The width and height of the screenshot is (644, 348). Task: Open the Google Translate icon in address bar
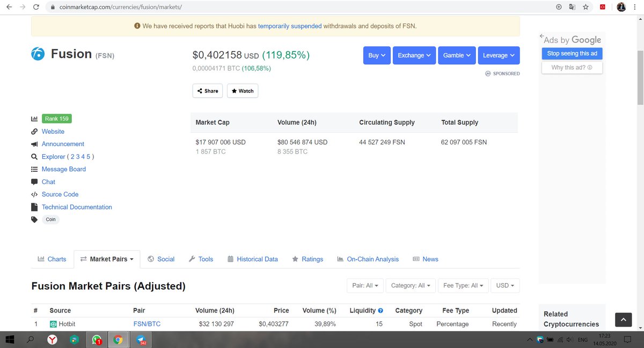pyautogui.click(x=572, y=8)
